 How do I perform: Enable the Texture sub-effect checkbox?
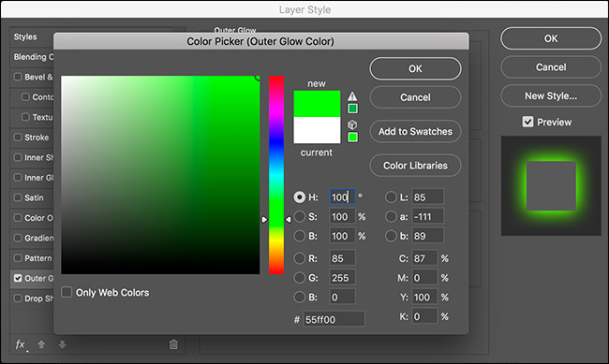click(25, 117)
